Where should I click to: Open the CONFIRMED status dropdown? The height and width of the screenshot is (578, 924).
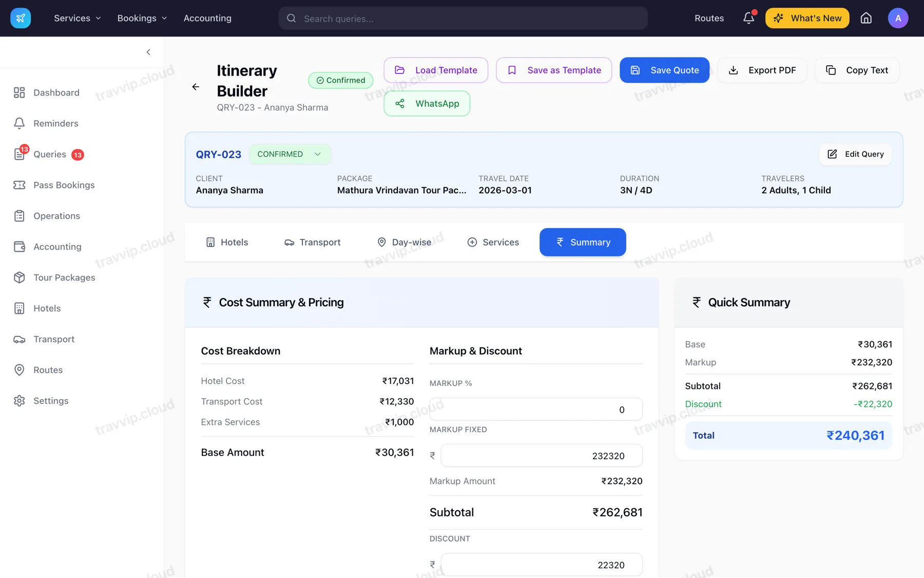tap(290, 154)
